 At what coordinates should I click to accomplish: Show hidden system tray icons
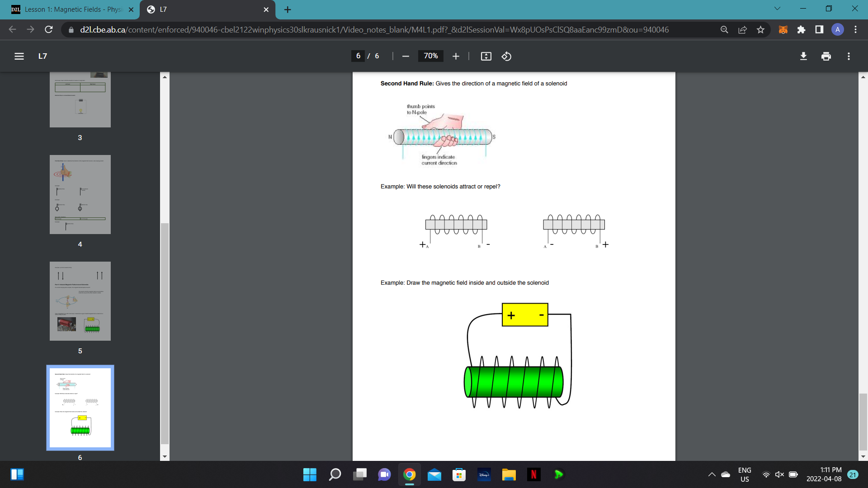pyautogui.click(x=712, y=474)
